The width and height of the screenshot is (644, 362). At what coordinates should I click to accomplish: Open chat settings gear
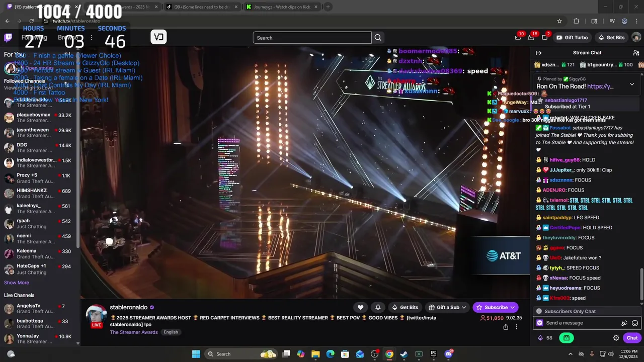tap(616, 338)
